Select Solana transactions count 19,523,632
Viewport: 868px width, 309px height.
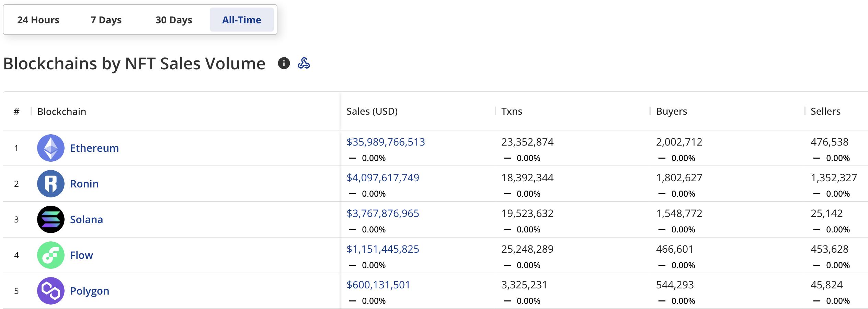tap(527, 213)
